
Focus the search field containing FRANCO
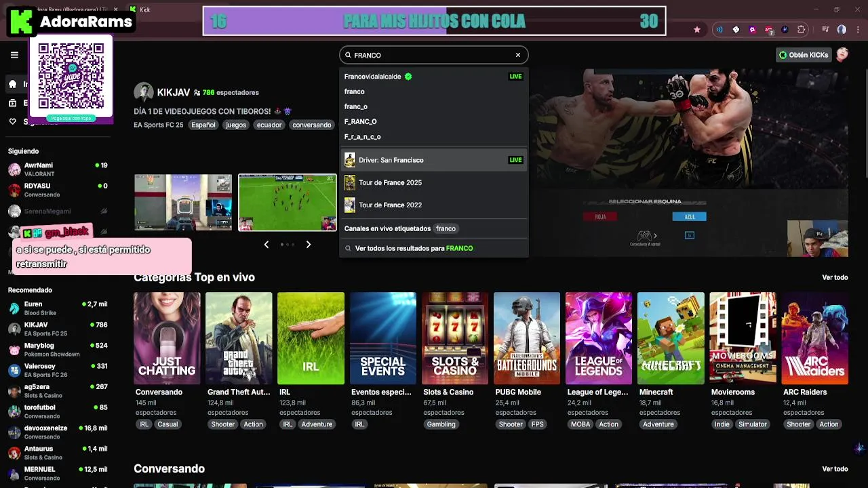coord(433,55)
